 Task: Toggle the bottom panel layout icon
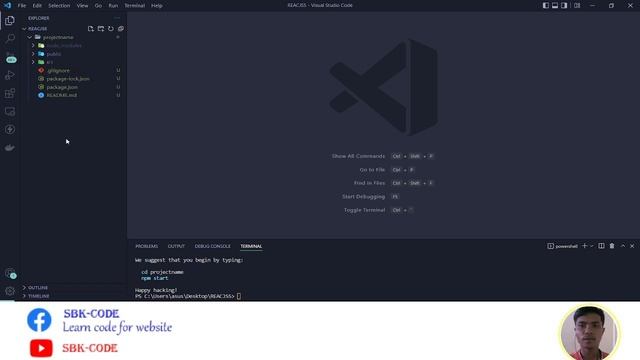tap(555, 5)
